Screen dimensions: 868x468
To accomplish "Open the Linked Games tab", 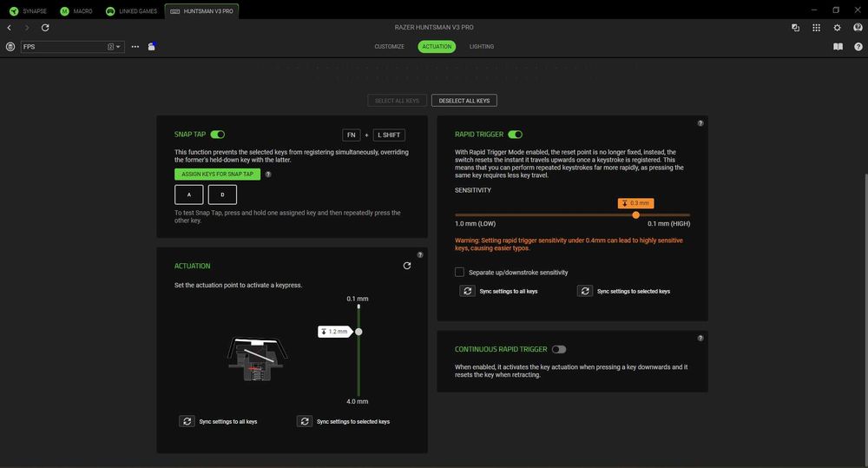I will tap(132, 11).
